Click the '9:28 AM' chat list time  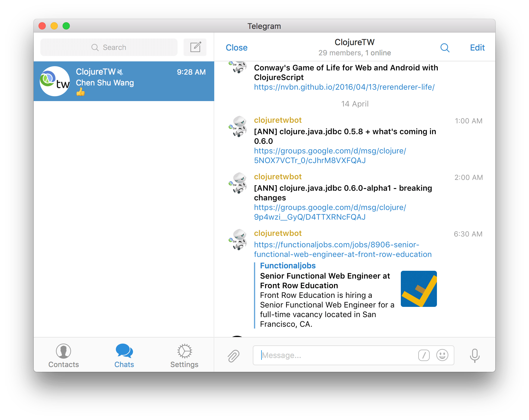pyautogui.click(x=191, y=72)
